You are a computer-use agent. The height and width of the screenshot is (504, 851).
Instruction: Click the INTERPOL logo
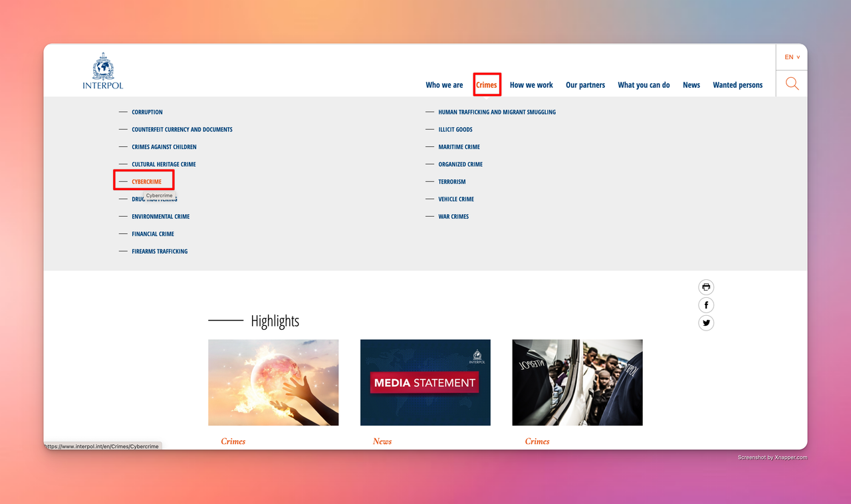(103, 71)
